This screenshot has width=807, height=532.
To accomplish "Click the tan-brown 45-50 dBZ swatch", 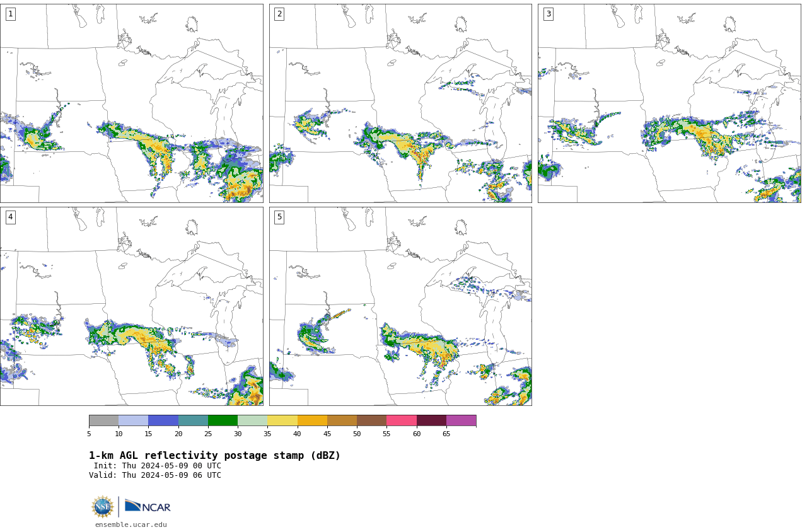I will pos(342,420).
